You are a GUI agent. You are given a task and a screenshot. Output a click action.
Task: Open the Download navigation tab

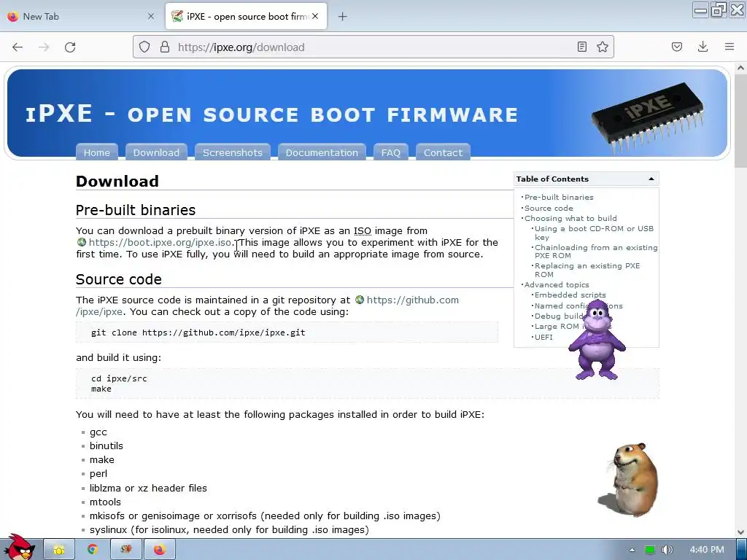156,152
